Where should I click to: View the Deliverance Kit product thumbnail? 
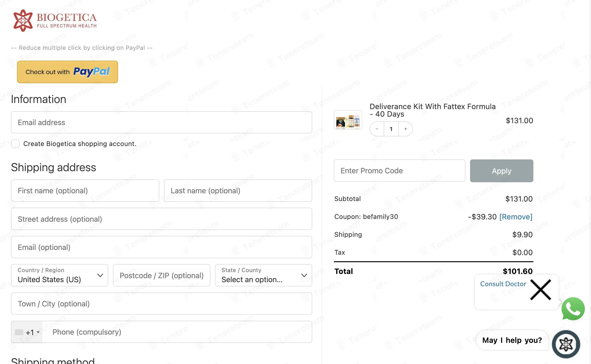pyautogui.click(x=348, y=120)
